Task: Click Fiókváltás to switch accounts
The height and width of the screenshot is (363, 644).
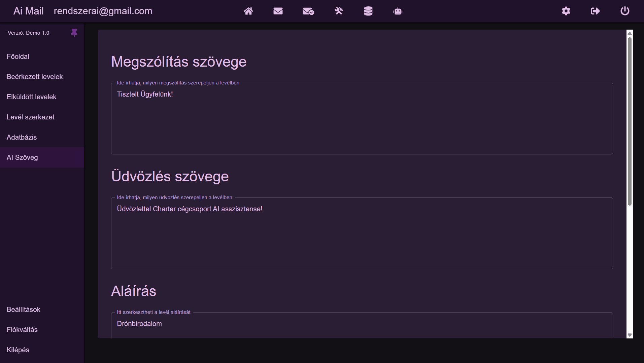Action: click(x=22, y=330)
